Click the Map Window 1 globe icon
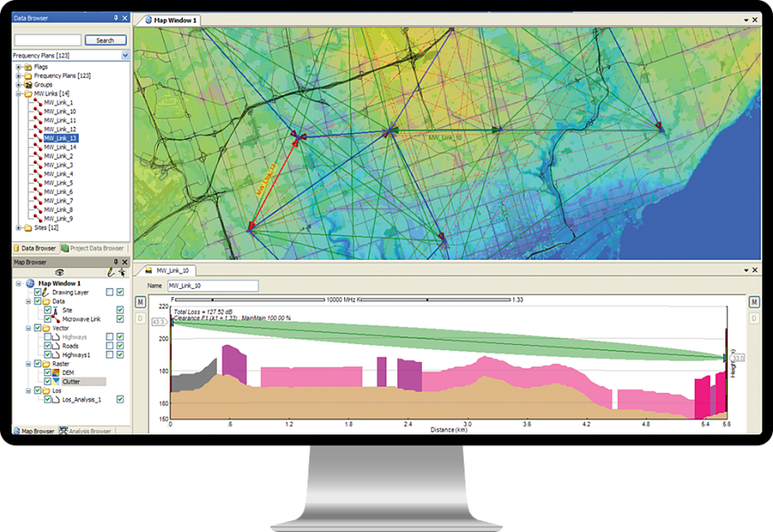Image resolution: width=773 pixels, height=532 pixels. (30, 283)
